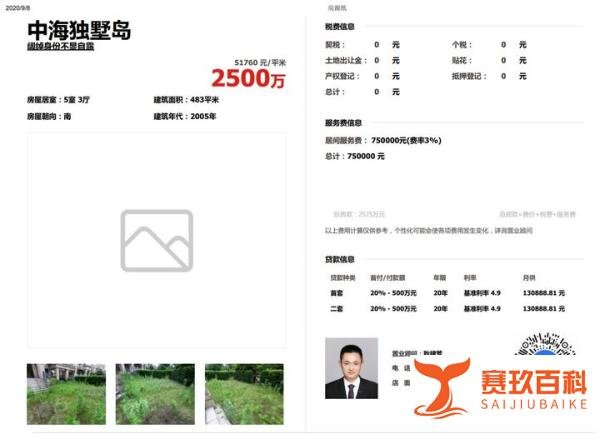The width and height of the screenshot is (600, 434).
Task: Click the 首套 row down payment 20% - 500万元
Action: (393, 293)
